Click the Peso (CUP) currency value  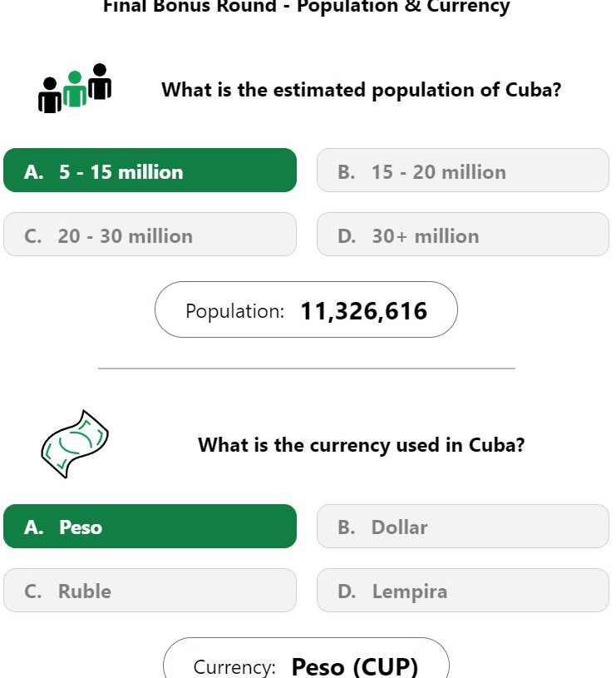click(x=355, y=666)
